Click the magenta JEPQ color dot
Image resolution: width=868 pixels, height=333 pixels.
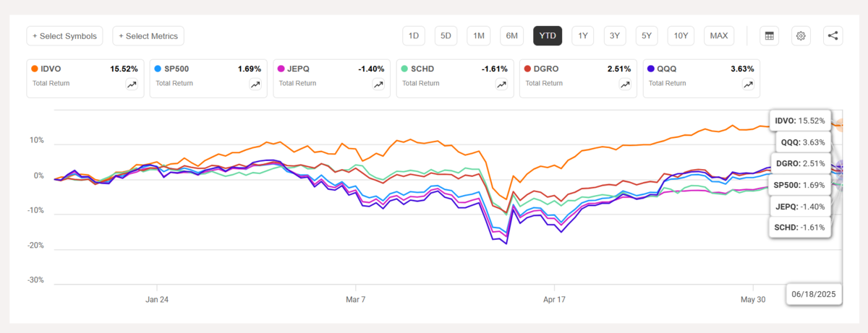click(x=281, y=69)
